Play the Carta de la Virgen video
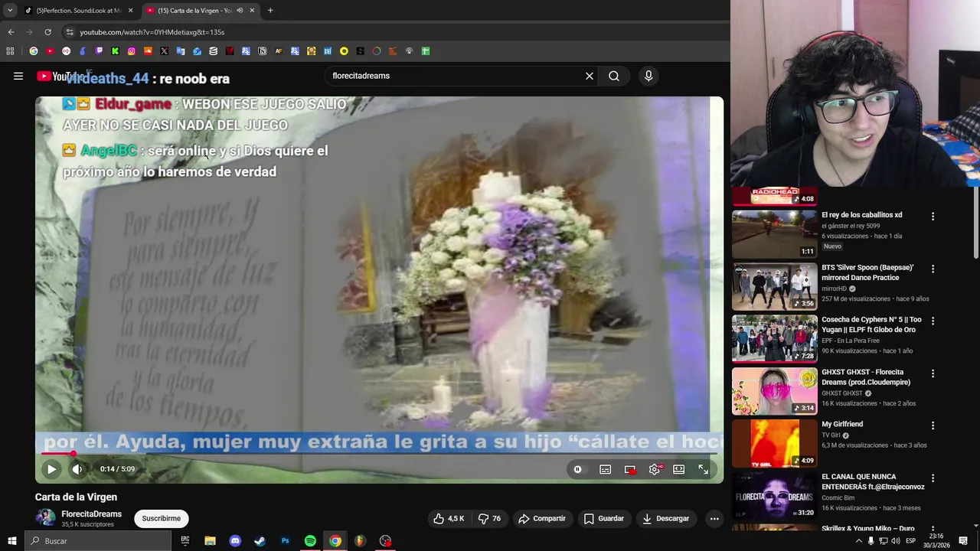The image size is (980, 551). (51, 469)
